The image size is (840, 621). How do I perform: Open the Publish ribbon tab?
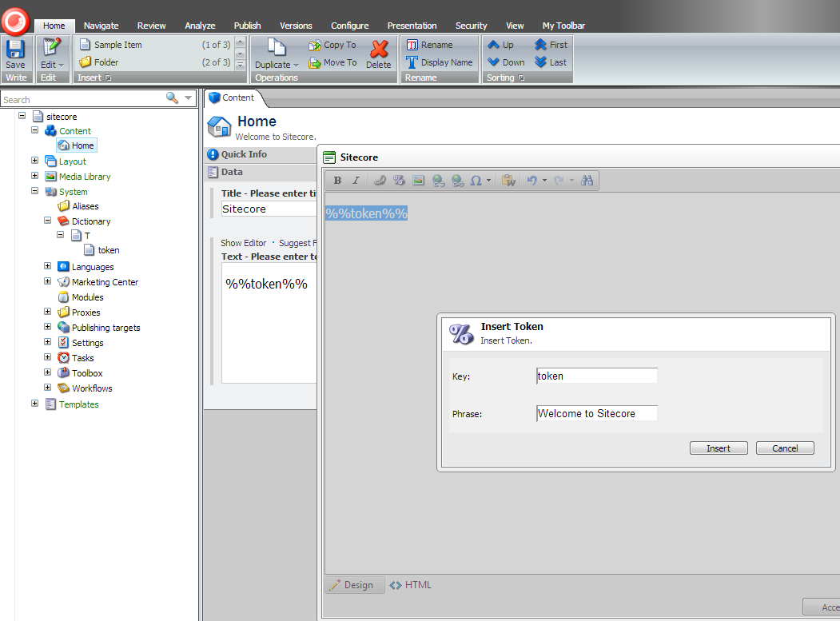click(247, 26)
